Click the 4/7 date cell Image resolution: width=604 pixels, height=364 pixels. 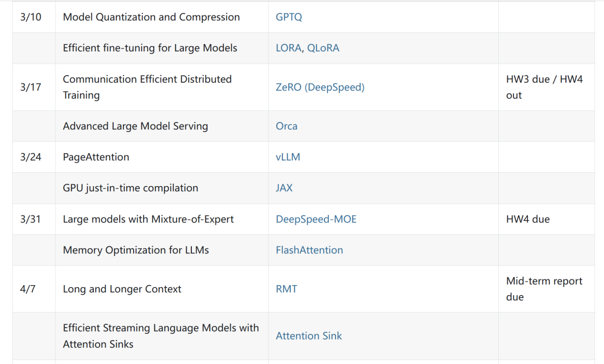click(x=28, y=289)
